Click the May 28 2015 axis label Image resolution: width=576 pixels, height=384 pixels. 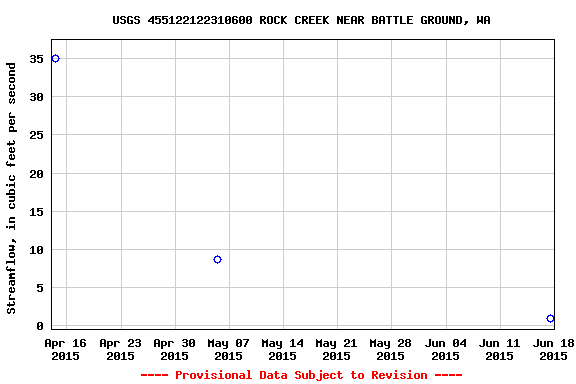[x=390, y=349]
